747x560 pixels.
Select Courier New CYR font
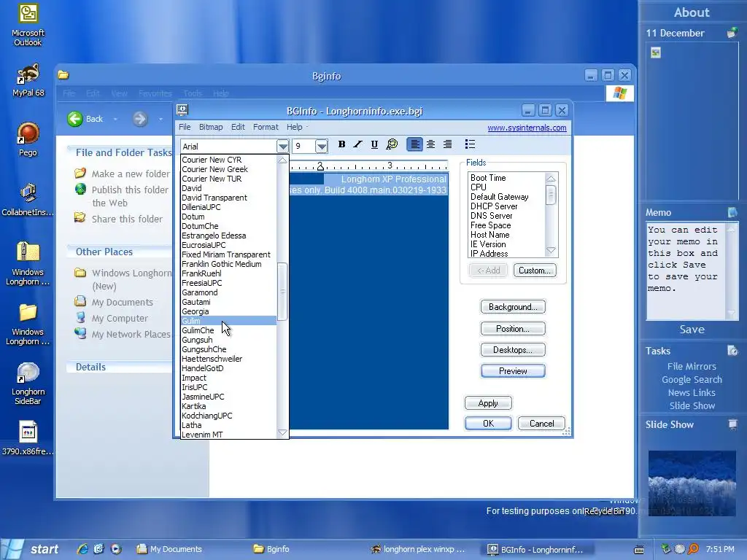click(228, 160)
